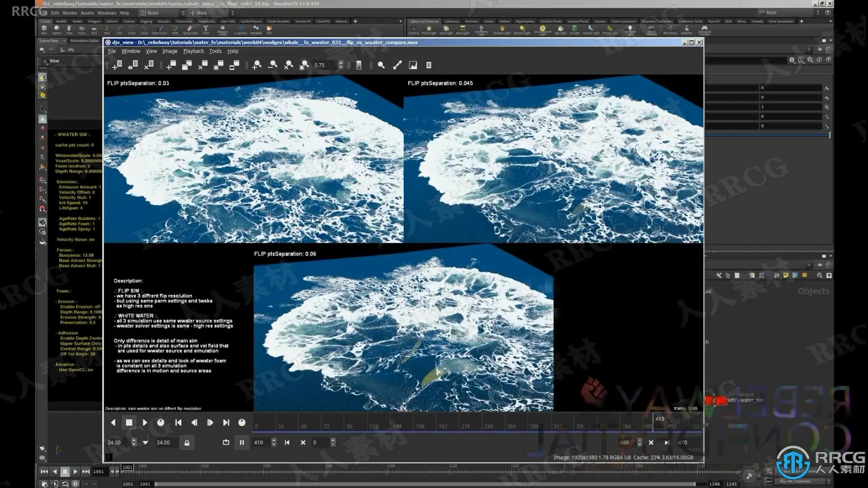Select the color picker eyedropper tool
The height and width of the screenshot is (488, 868).
coord(397,65)
